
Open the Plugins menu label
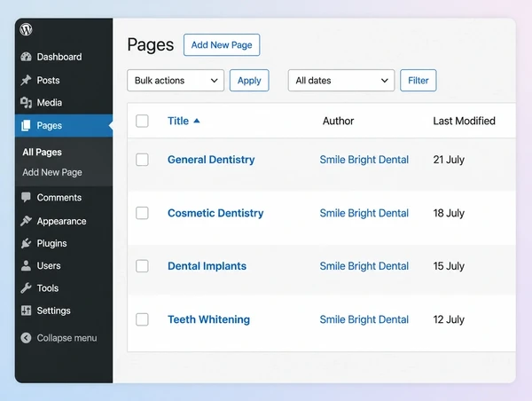coord(52,243)
